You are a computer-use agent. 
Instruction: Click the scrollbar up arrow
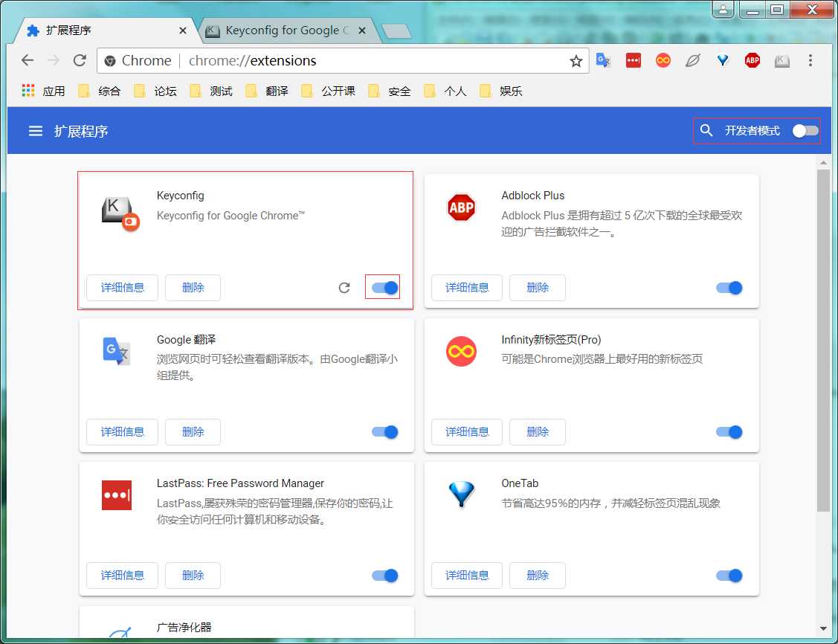[x=823, y=162]
